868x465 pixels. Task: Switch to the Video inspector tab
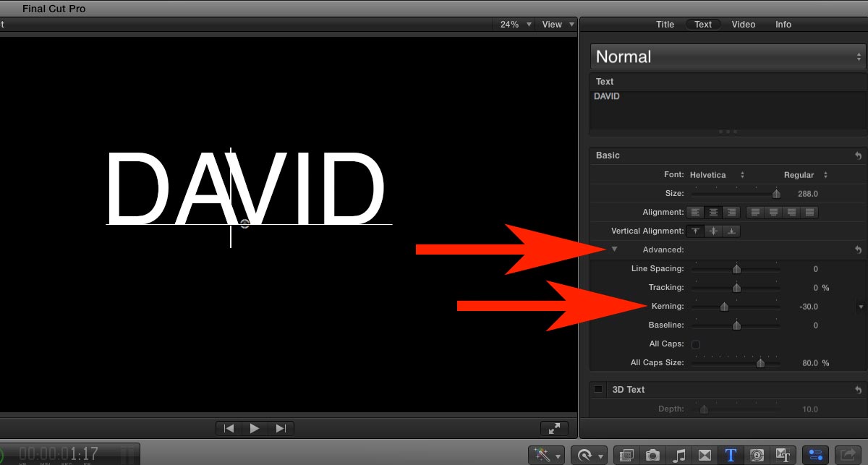(x=744, y=25)
